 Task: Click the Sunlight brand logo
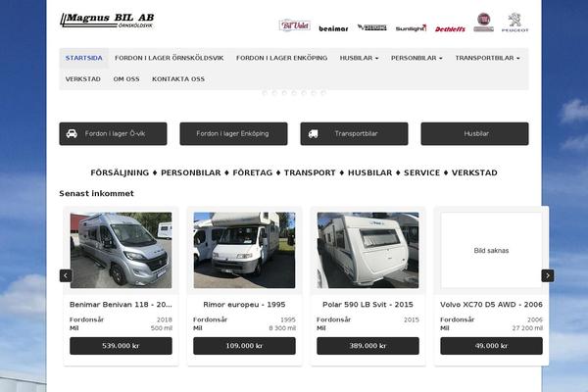coord(411,28)
